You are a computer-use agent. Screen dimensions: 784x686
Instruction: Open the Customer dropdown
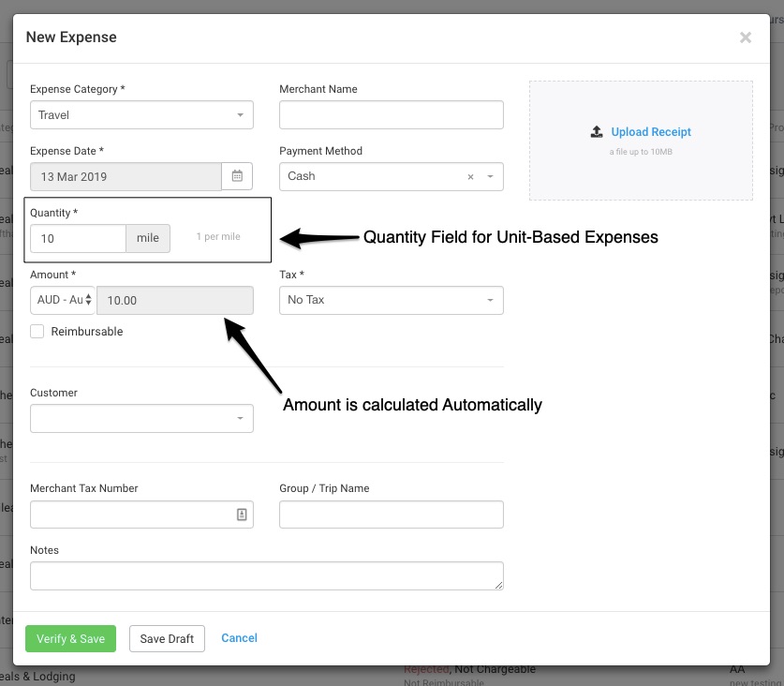141,418
